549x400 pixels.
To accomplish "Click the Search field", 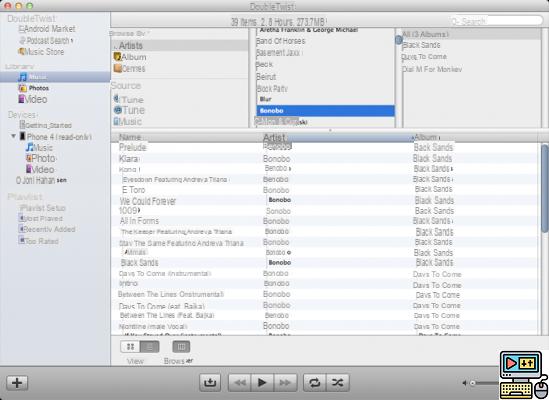I will coord(496,21).
